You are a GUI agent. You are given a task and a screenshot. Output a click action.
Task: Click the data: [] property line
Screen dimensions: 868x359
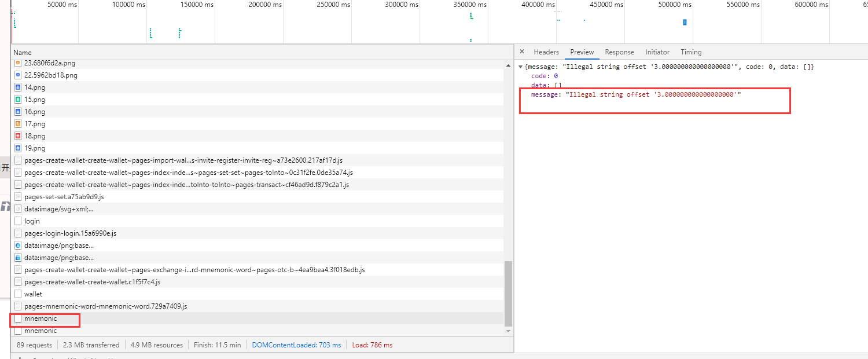coord(546,85)
